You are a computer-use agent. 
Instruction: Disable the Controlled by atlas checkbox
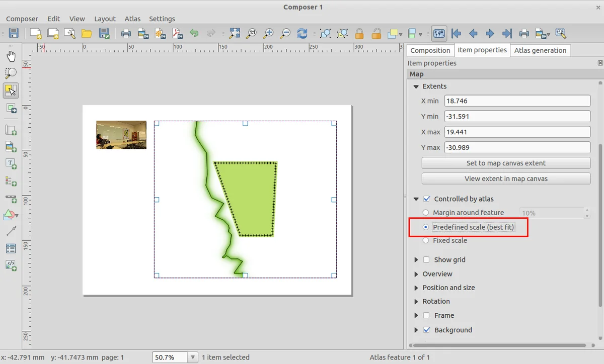pos(426,199)
